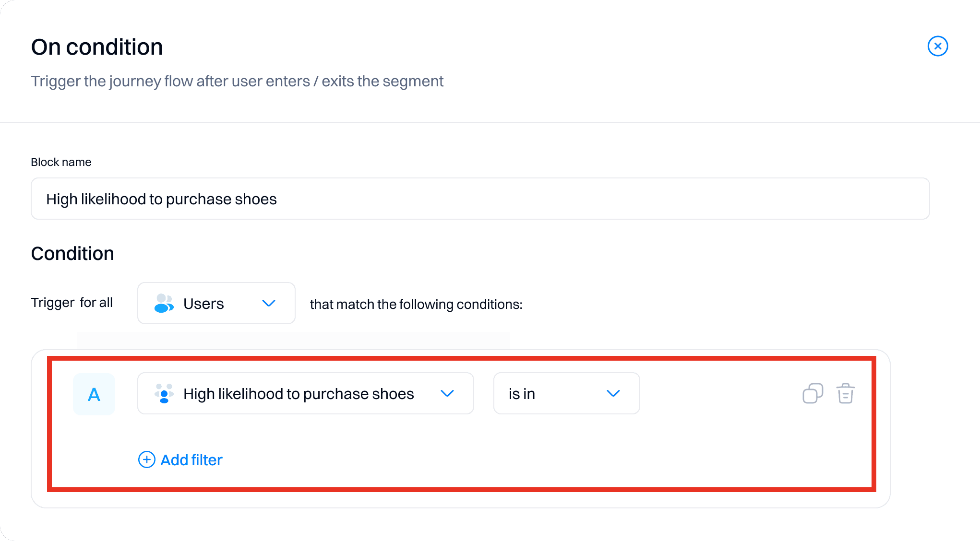Click the On condition title

97,47
